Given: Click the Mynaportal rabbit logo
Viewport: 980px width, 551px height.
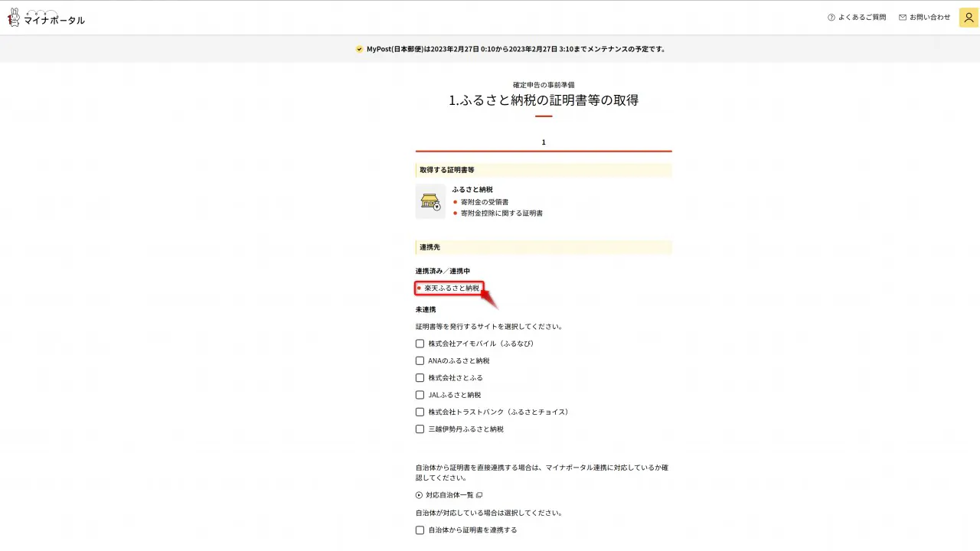Looking at the screenshot, I should pyautogui.click(x=14, y=18).
